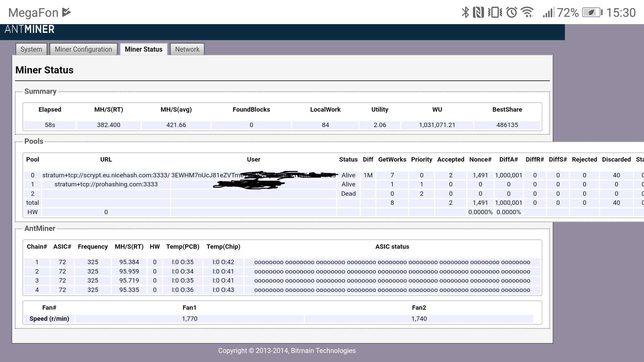This screenshot has height=362, width=644.
Task: Click the FoundBlocks column header
Action: coord(251,110)
